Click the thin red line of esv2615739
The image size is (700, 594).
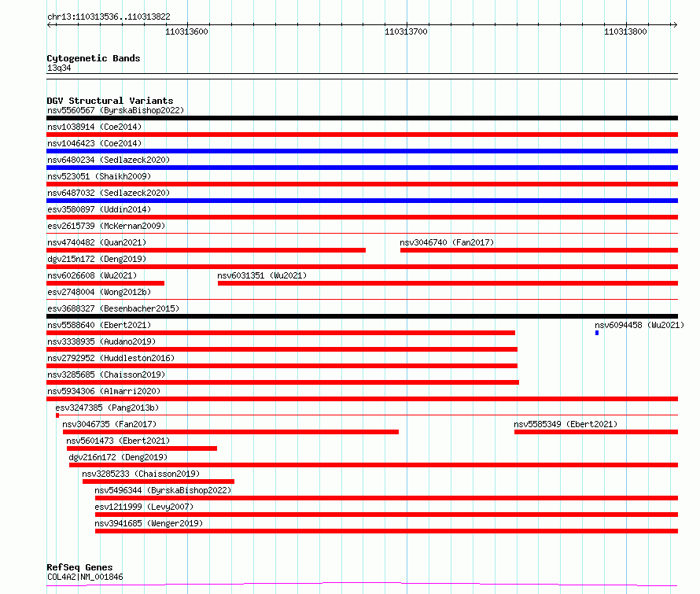tap(362, 233)
